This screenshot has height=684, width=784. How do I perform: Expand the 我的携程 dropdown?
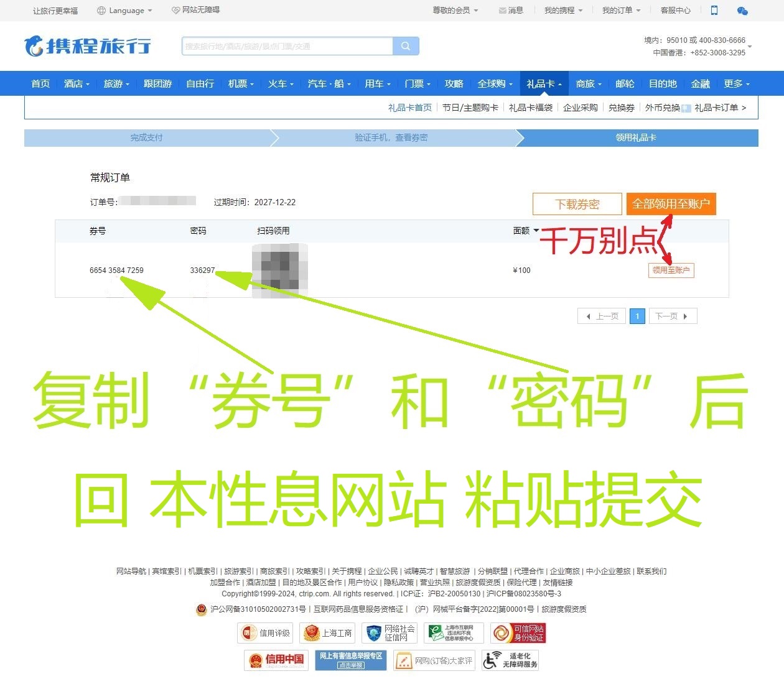tap(564, 11)
